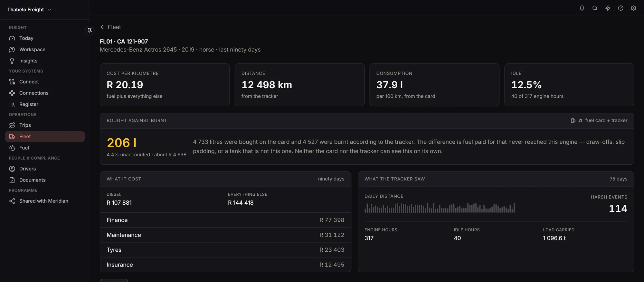This screenshot has height=282, width=644.
Task: Click the Load Carried 1 096,6 t value
Action: 554,238
